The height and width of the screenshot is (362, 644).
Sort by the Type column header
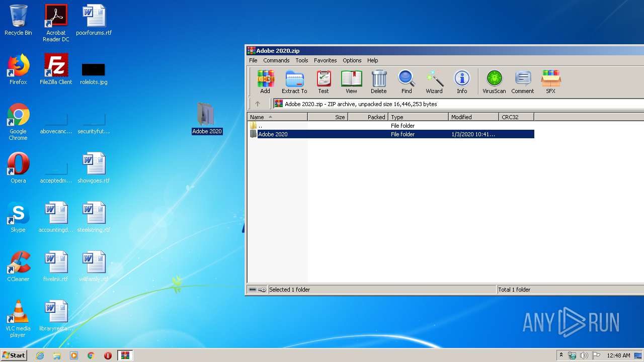click(x=418, y=117)
